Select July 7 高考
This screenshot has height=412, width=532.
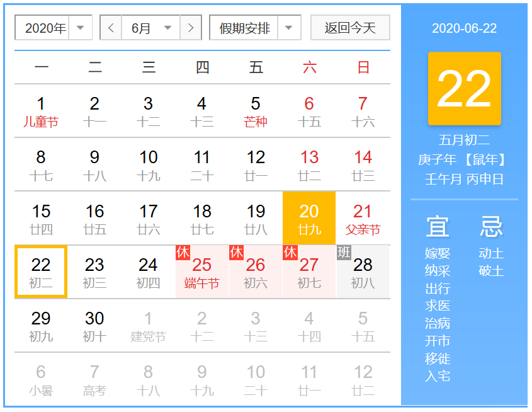tap(94, 379)
